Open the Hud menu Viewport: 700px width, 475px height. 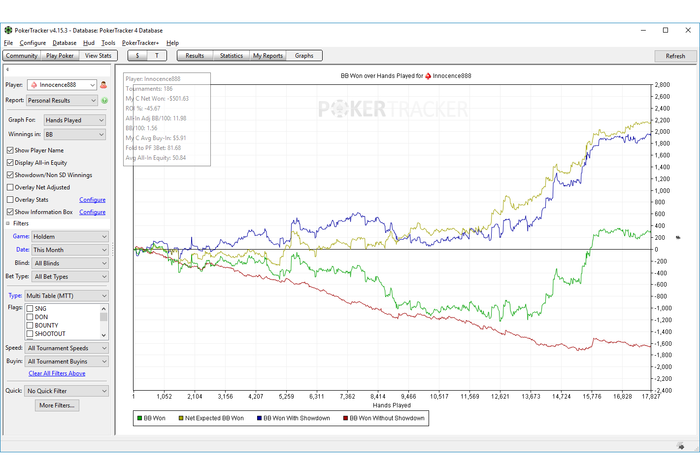(x=88, y=43)
